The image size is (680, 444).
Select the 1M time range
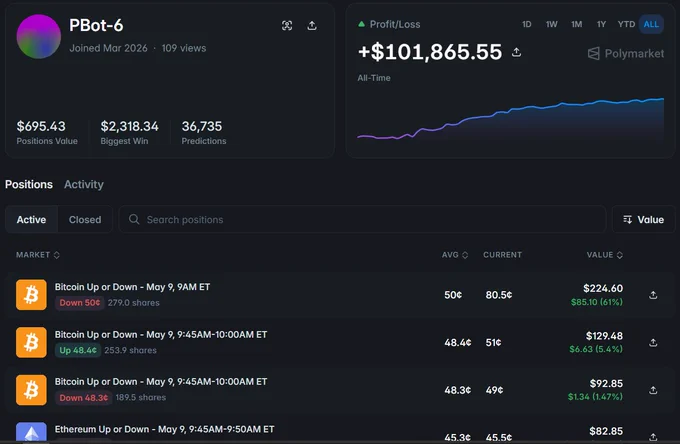pyautogui.click(x=576, y=24)
